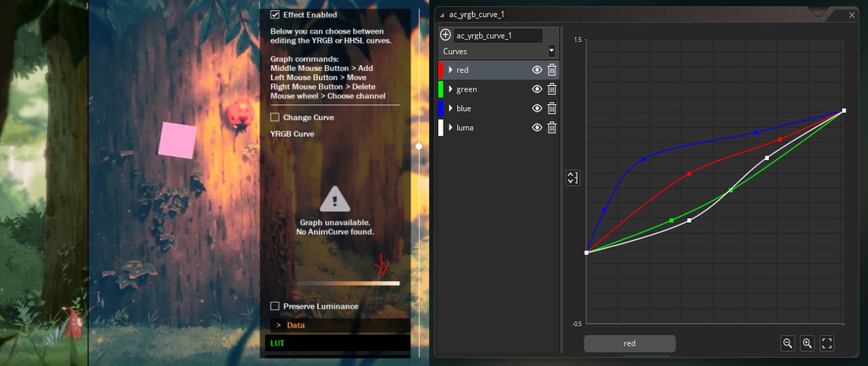Image resolution: width=868 pixels, height=366 pixels.
Task: Hide the red channel curve
Action: tap(537, 70)
